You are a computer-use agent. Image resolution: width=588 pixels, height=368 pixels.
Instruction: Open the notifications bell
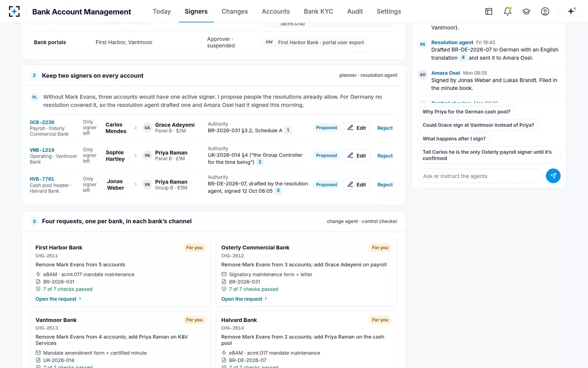pyautogui.click(x=508, y=11)
